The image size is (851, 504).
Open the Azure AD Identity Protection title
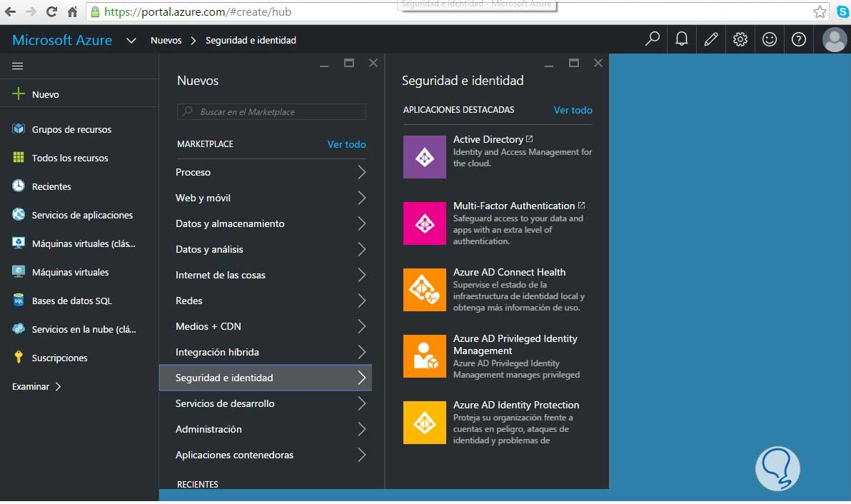coord(516,405)
